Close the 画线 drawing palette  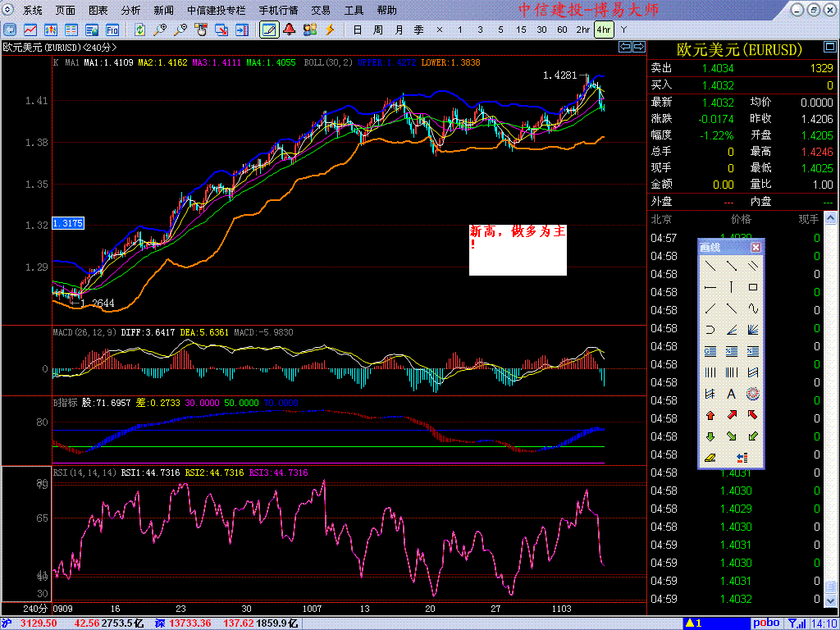tap(756, 247)
